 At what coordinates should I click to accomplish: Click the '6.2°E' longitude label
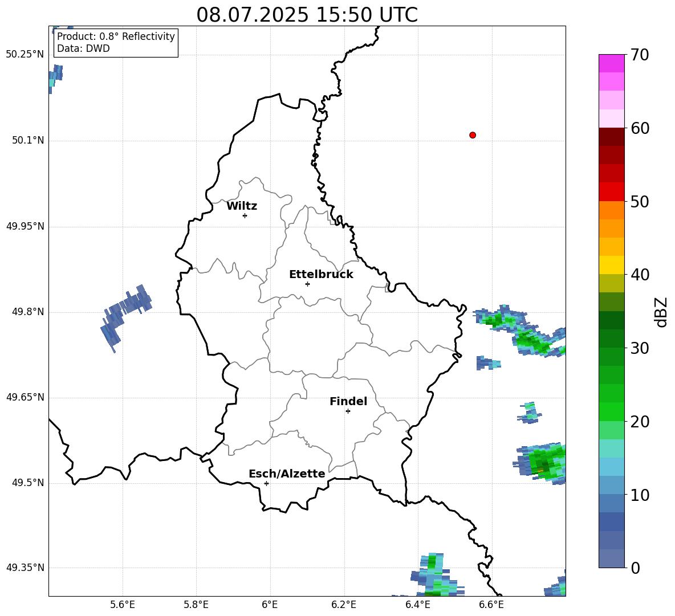pos(344,605)
